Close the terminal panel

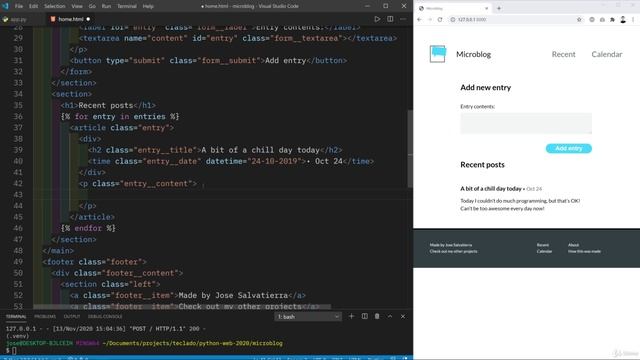[403, 316]
